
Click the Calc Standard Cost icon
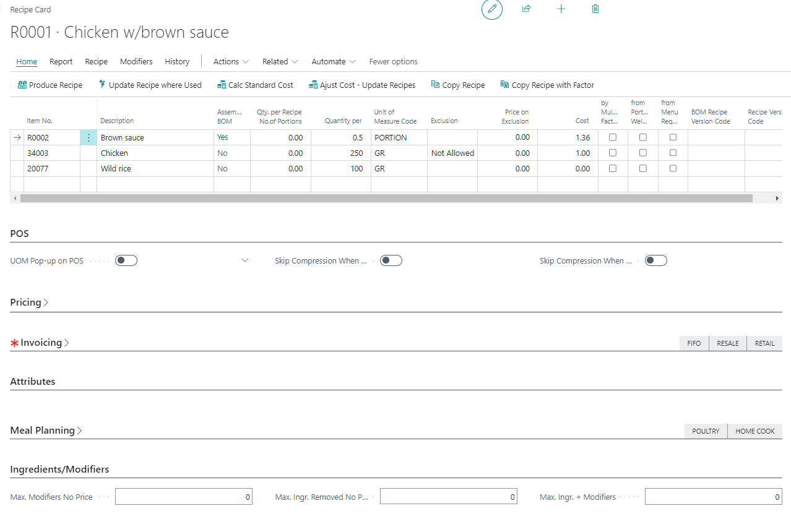pos(222,85)
